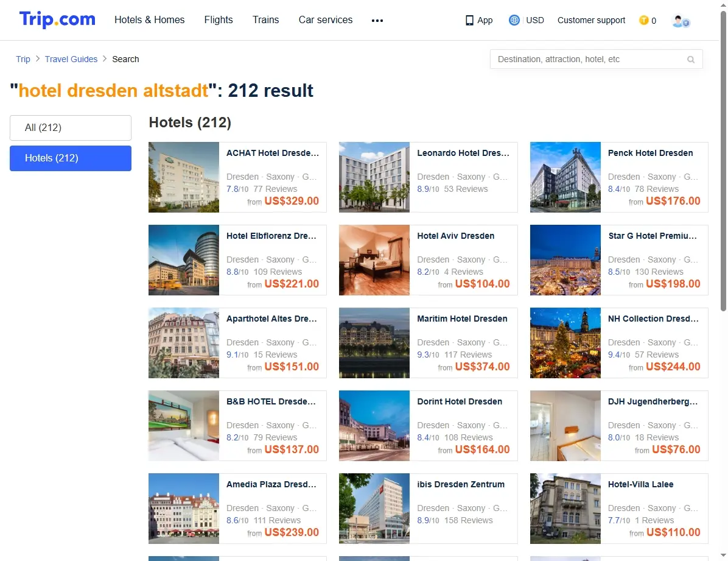Click the US$164.00 price
This screenshot has width=728, height=561.
[483, 450]
